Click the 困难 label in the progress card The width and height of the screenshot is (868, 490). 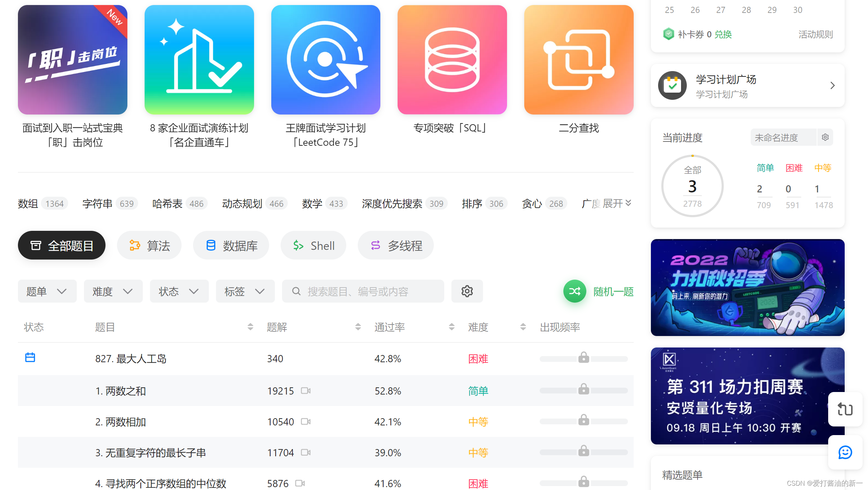(x=794, y=168)
